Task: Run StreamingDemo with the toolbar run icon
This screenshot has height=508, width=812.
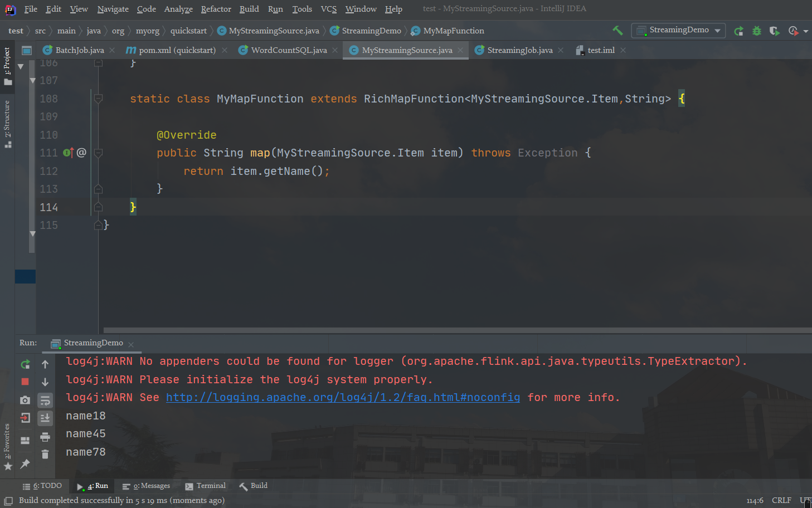Action: [739, 31]
